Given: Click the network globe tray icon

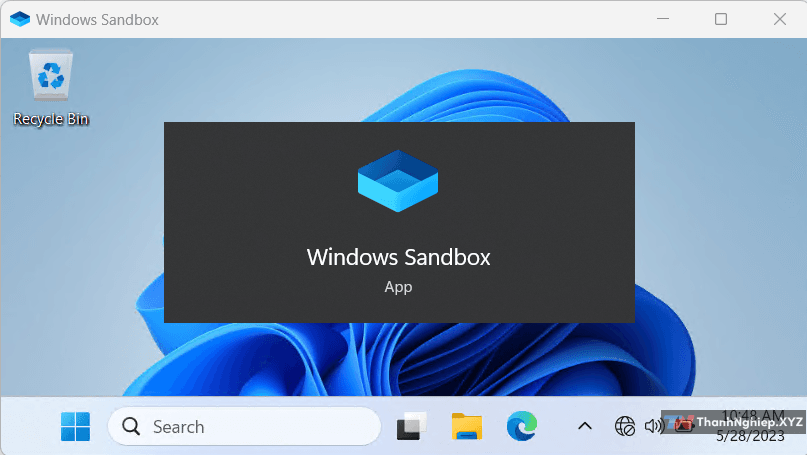Looking at the screenshot, I should (625, 426).
